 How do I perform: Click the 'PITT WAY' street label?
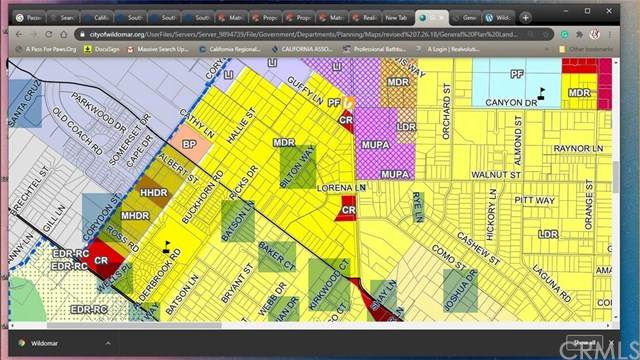click(x=534, y=200)
